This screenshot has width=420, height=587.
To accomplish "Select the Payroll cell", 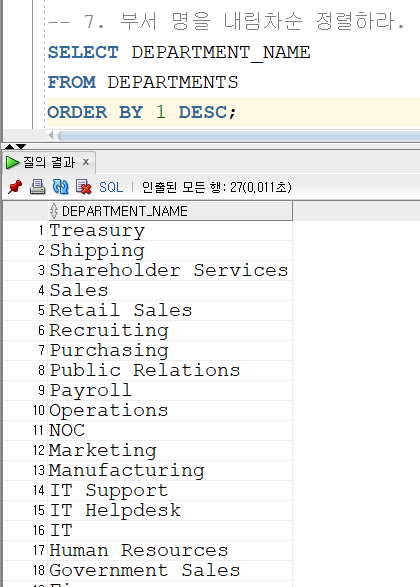I will [x=170, y=390].
